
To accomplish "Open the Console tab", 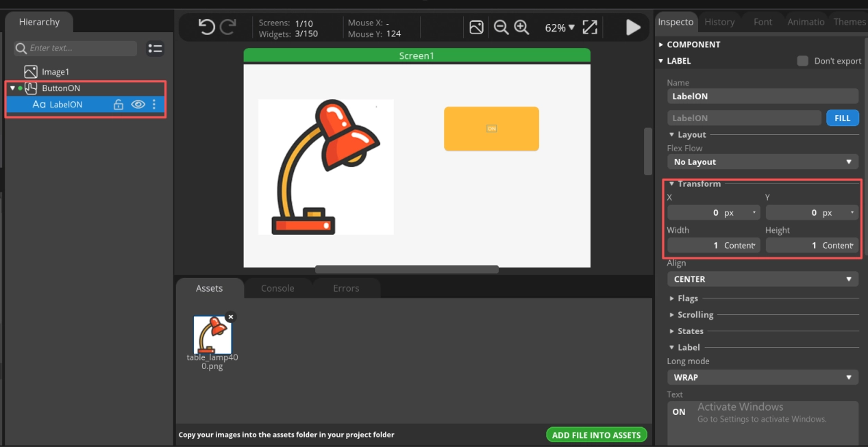I will coord(277,288).
